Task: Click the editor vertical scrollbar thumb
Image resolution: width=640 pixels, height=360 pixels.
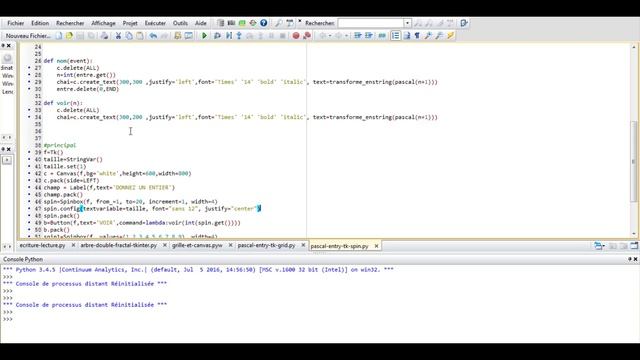Action: click(634, 161)
